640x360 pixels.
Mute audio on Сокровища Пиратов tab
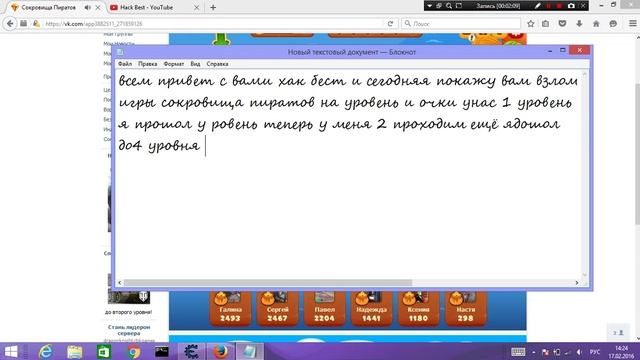coord(88,7)
